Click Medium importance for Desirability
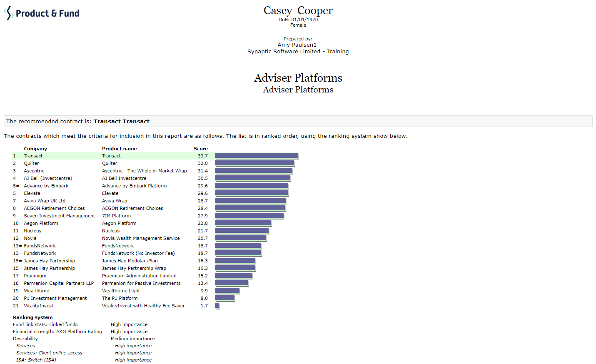 (133, 339)
